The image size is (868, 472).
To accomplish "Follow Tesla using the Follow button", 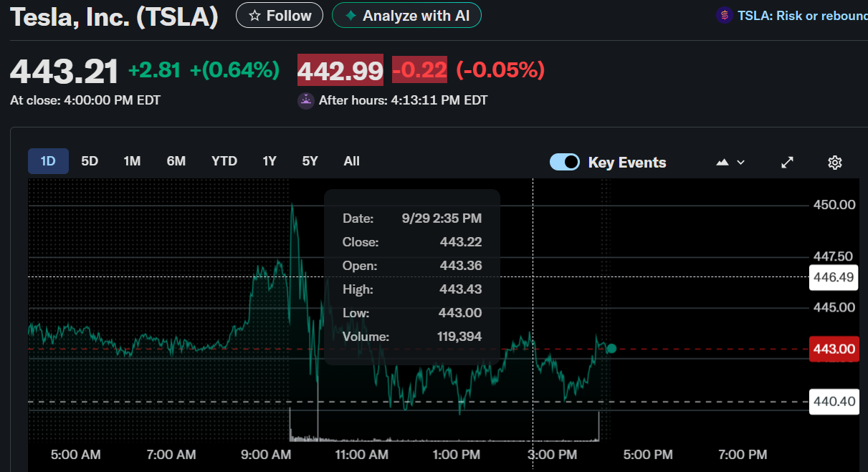I will coord(280,16).
